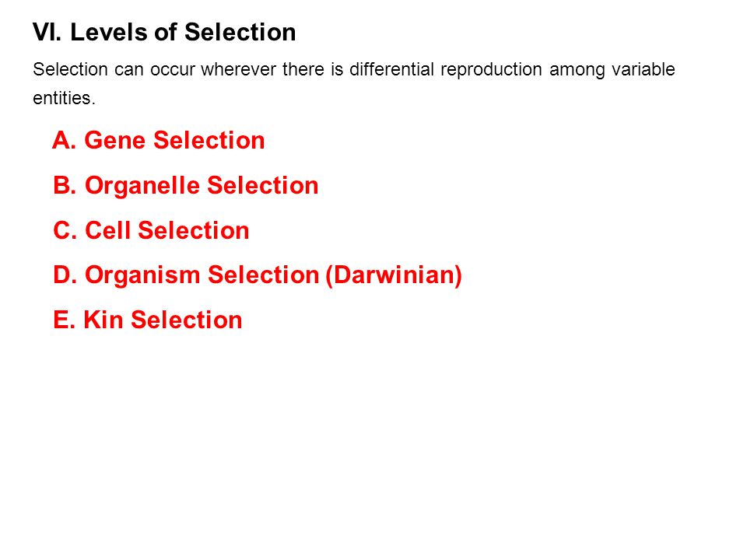Select the 'B. Organelle Selection' line
The image size is (747, 560).
pos(186,186)
